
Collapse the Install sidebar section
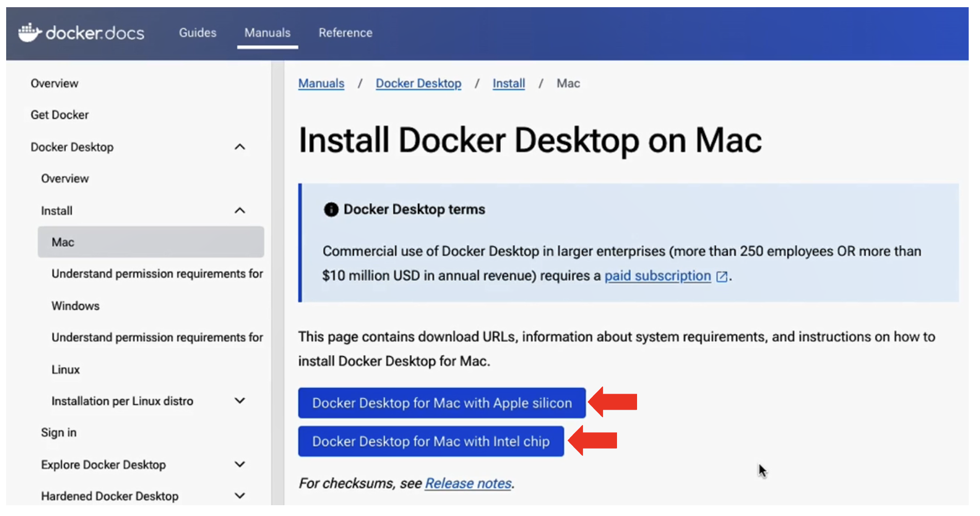(x=240, y=210)
